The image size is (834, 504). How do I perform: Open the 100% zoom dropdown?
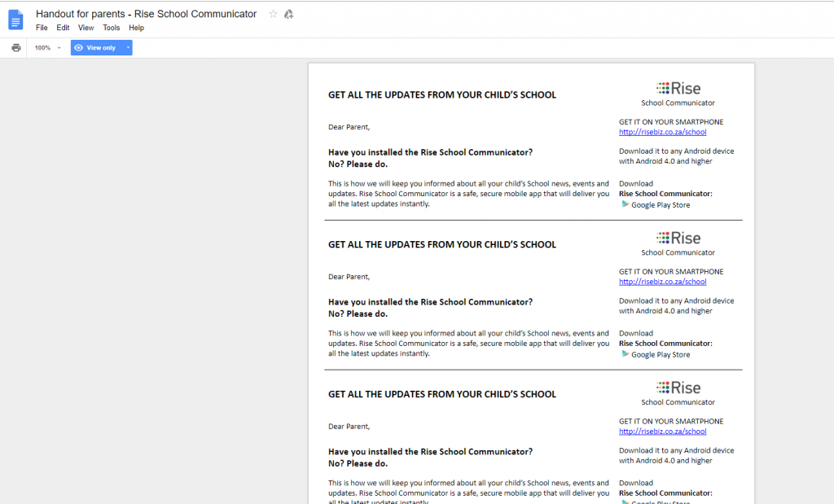click(x=47, y=48)
